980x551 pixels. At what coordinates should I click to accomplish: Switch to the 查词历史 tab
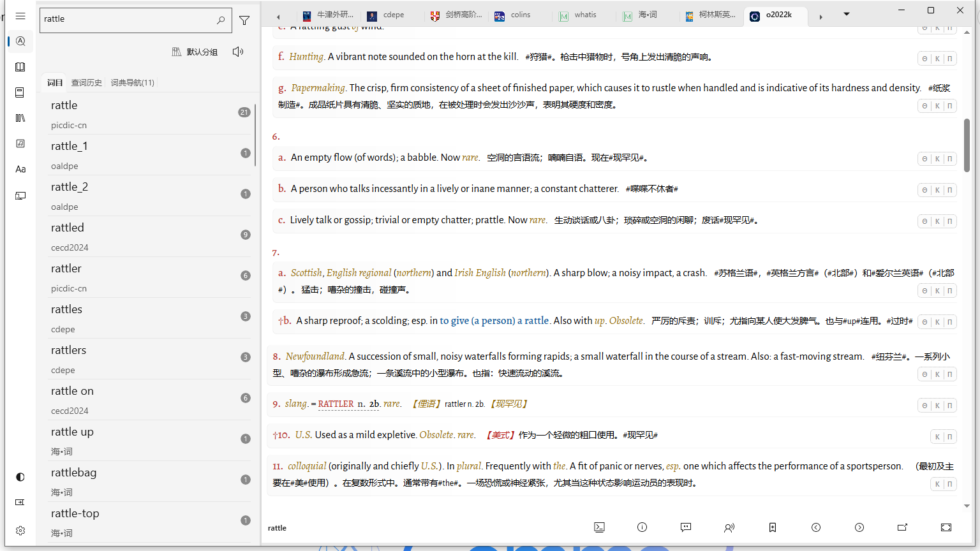point(87,82)
